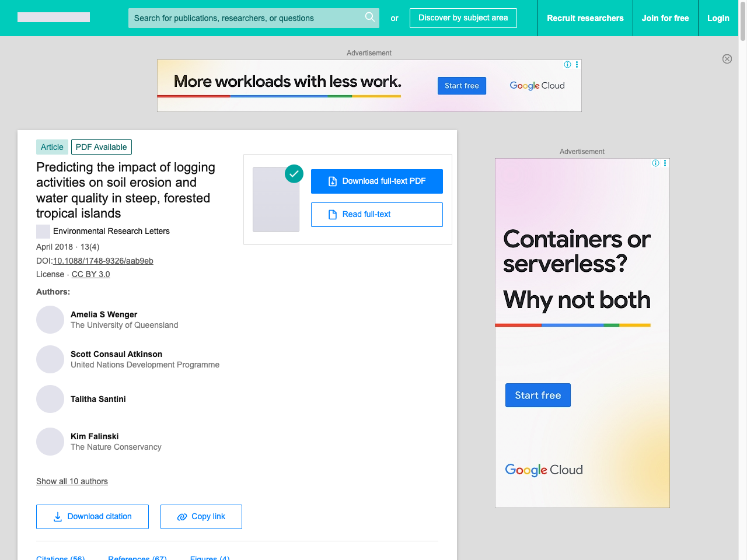Click the PDF preview thumbnail
The image size is (747, 560).
click(276, 201)
